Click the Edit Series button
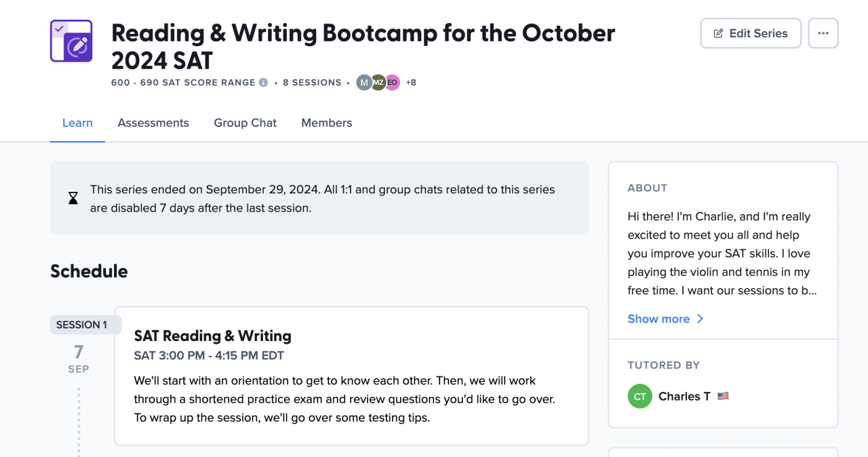 (x=751, y=33)
